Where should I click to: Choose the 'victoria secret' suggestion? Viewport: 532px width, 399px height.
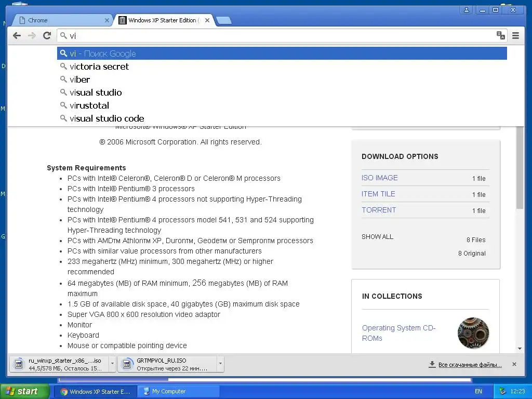tap(282, 66)
